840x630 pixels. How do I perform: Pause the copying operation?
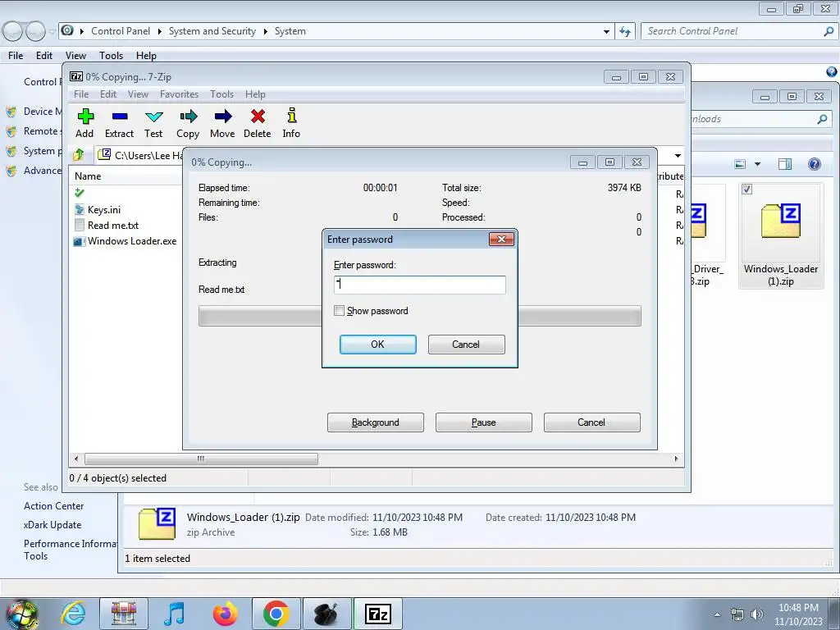click(484, 422)
